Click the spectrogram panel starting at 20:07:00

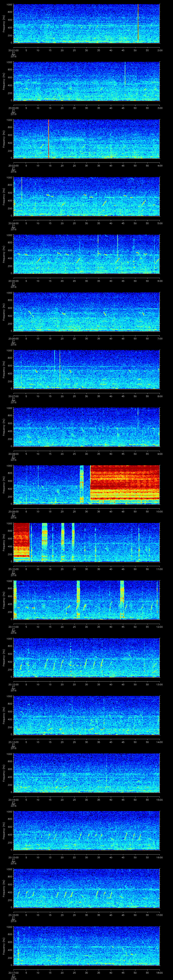86,369
